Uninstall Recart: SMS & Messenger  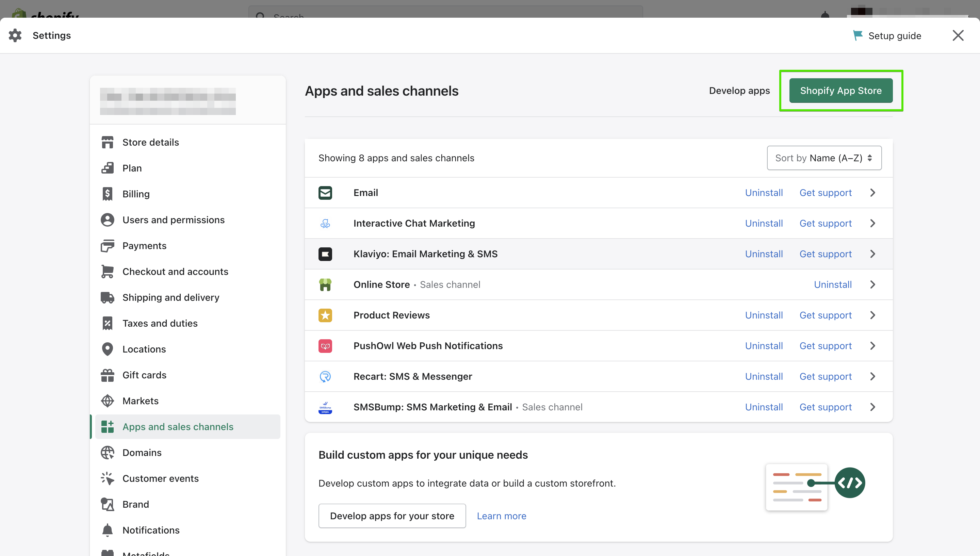pos(764,377)
